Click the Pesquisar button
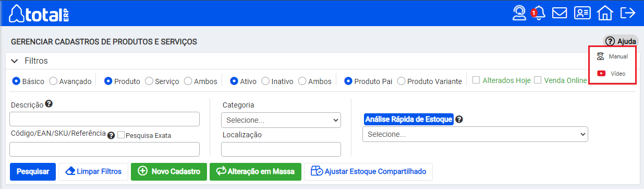Viewport: 644px width, 189px height. click(33, 171)
